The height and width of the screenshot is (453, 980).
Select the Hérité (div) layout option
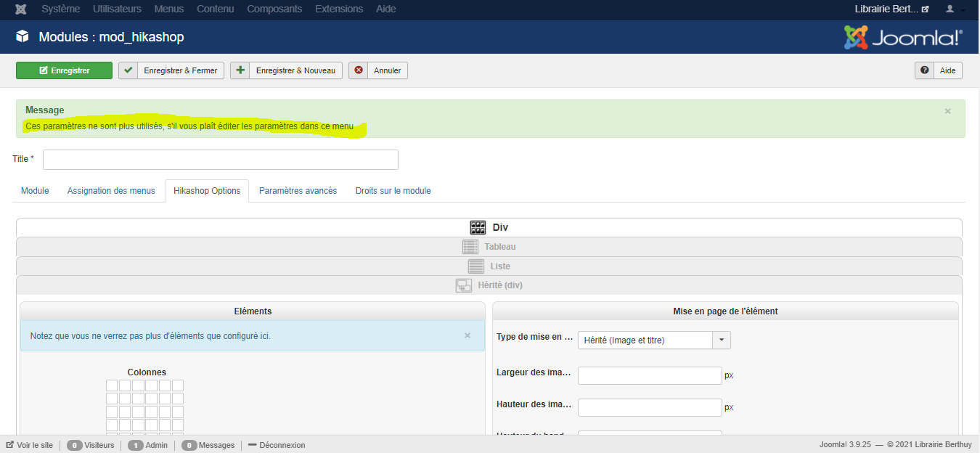pos(489,285)
